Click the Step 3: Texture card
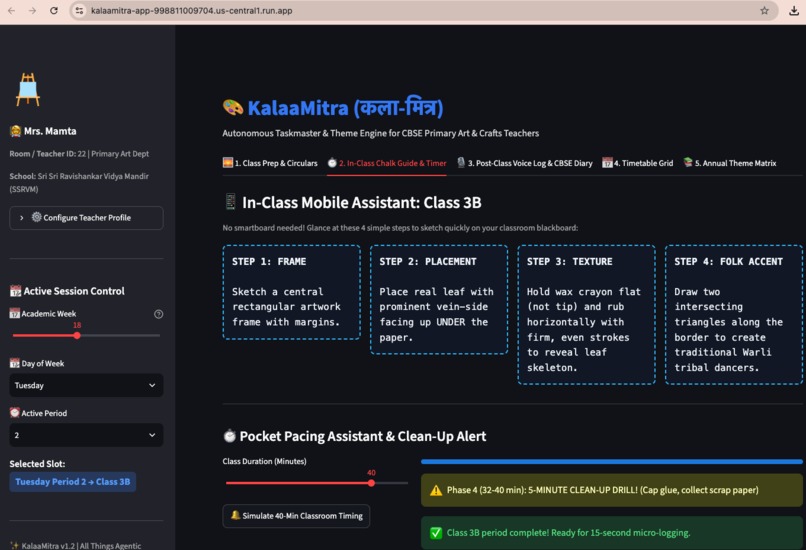 (587, 315)
